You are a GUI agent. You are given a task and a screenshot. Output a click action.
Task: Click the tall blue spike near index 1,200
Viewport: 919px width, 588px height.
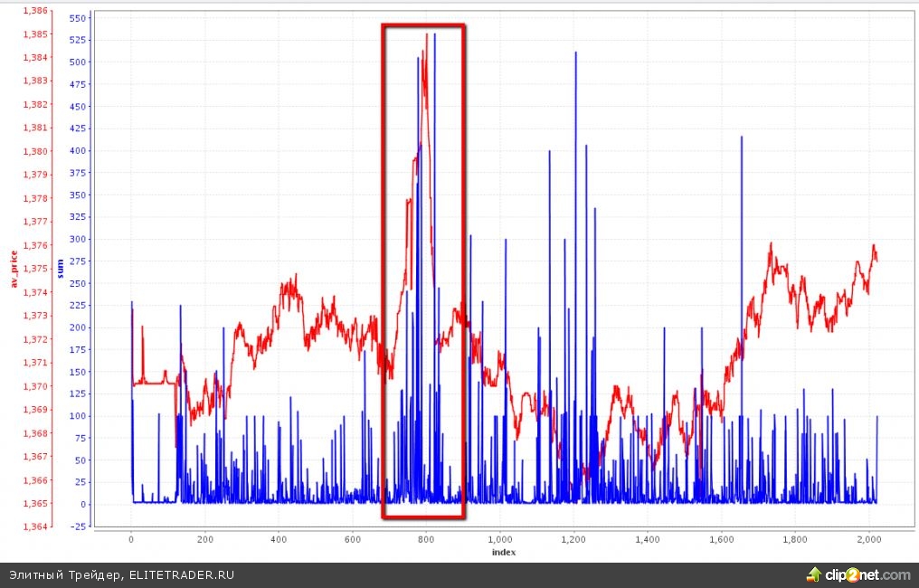(x=575, y=54)
